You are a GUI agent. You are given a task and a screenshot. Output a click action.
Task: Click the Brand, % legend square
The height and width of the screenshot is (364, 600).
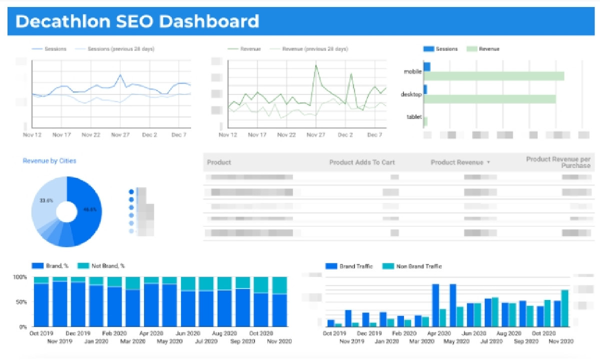pyautogui.click(x=38, y=266)
